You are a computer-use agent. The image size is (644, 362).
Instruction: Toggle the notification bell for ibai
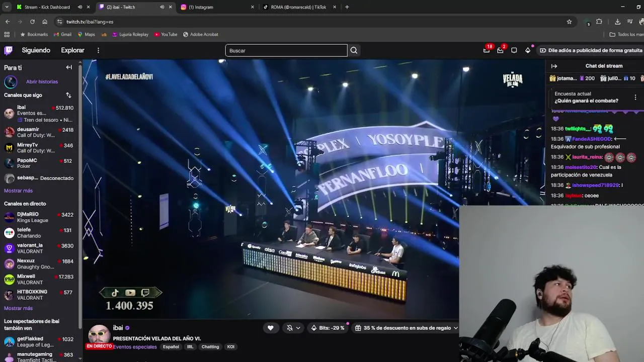[x=289, y=328]
